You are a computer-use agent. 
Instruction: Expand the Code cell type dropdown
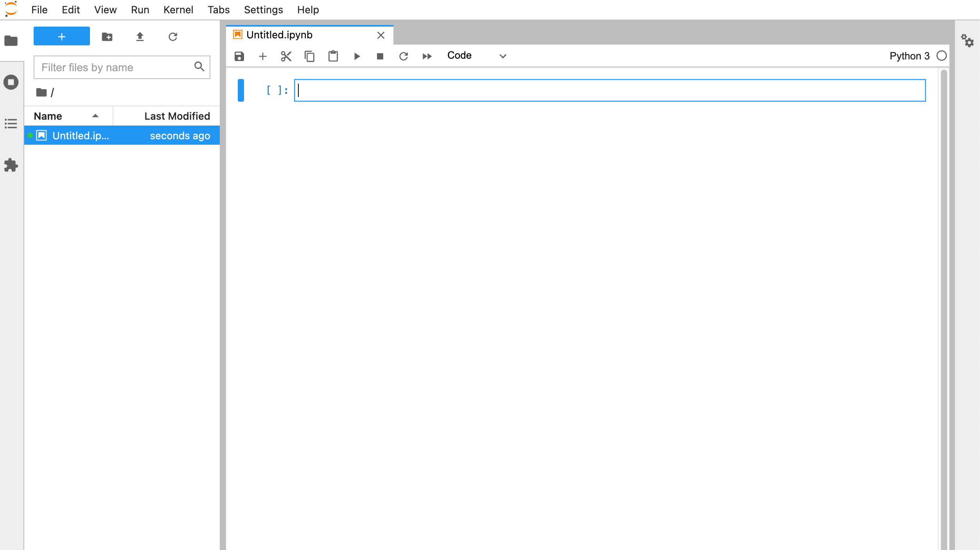476,56
